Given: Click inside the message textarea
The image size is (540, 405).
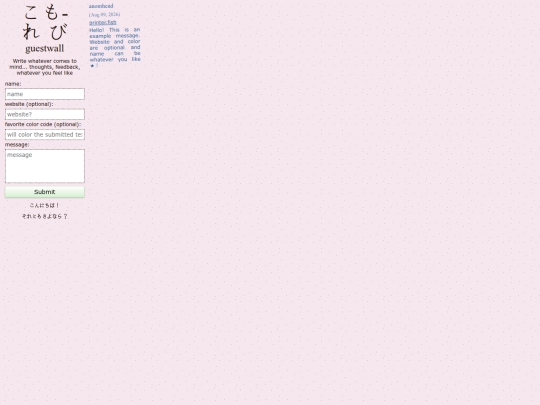Looking at the screenshot, I should (45, 166).
